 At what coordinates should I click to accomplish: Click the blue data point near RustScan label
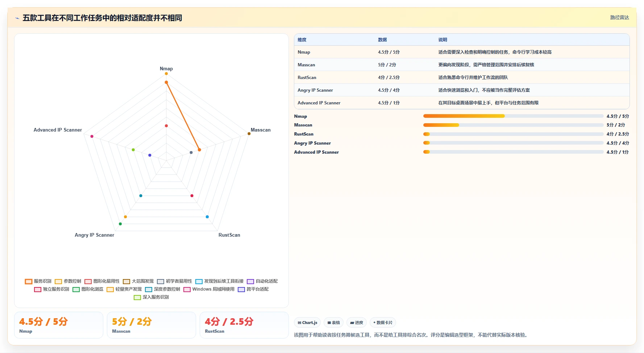207,217
